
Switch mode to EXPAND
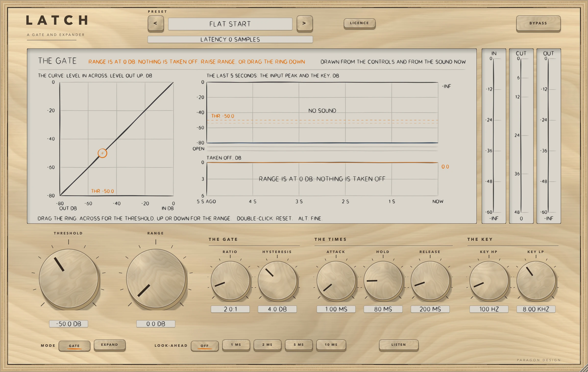110,345
